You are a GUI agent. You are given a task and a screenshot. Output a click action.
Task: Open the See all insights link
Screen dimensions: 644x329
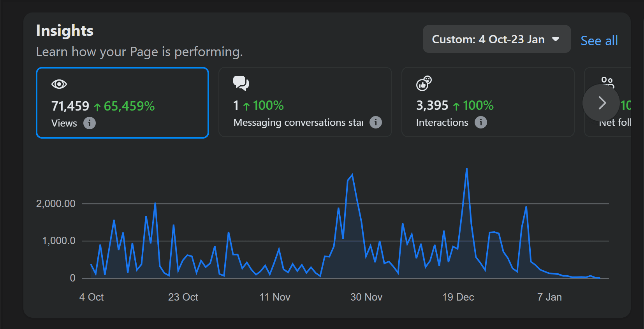599,40
